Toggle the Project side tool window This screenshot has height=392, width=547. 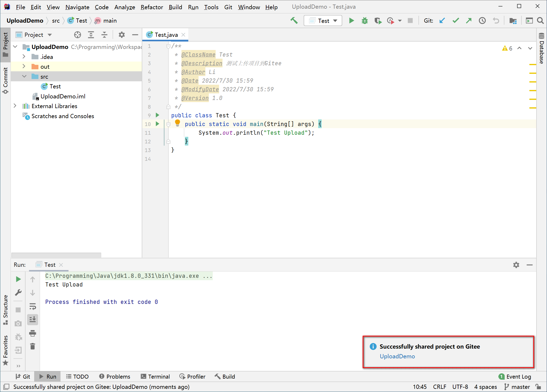coord(6,45)
